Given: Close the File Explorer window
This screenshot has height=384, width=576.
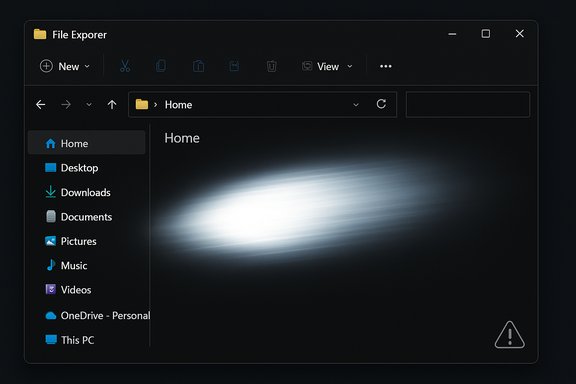Looking at the screenshot, I should (x=519, y=33).
